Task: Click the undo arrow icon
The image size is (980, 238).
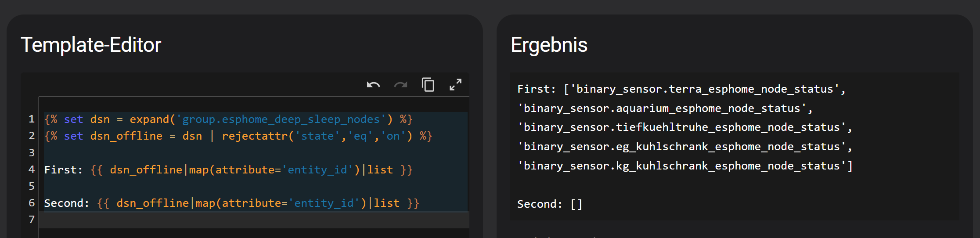Action: 373,85
